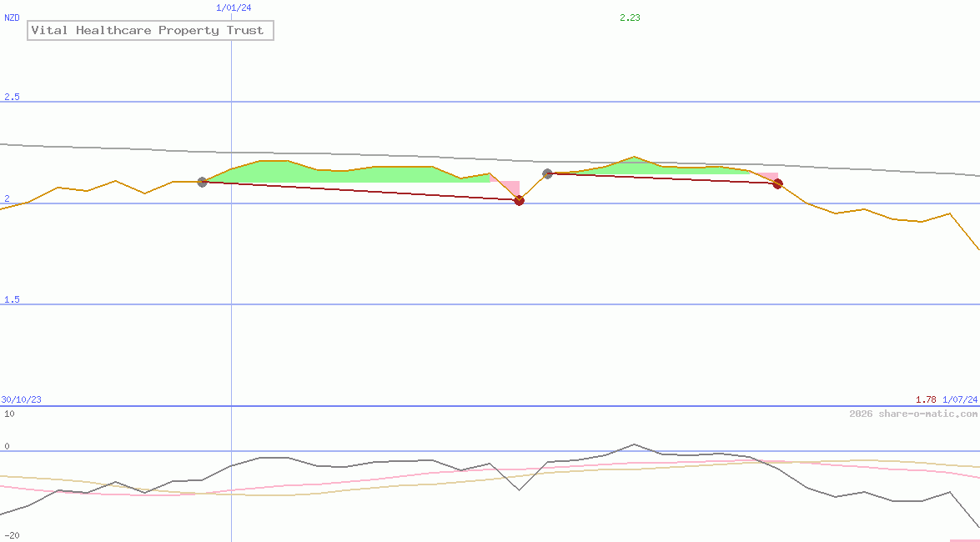Click the Vital Healthcare Property Trust title box
980x542 pixels.
point(150,30)
